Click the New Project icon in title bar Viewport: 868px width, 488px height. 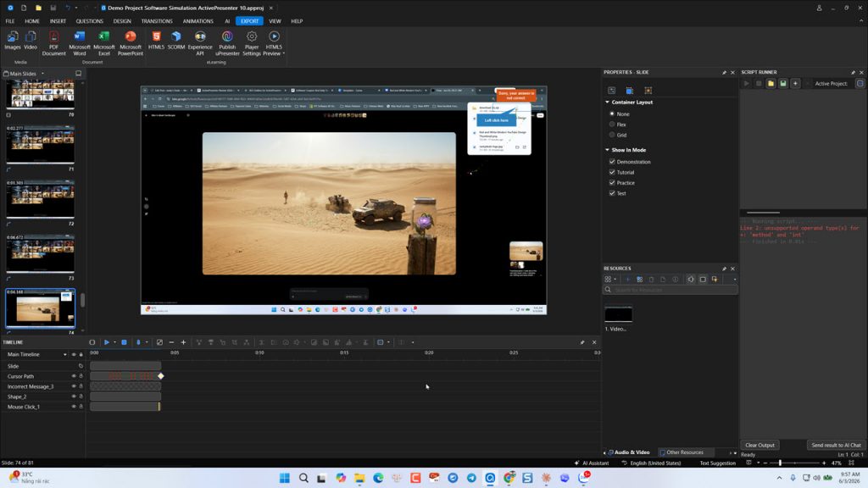24,8
